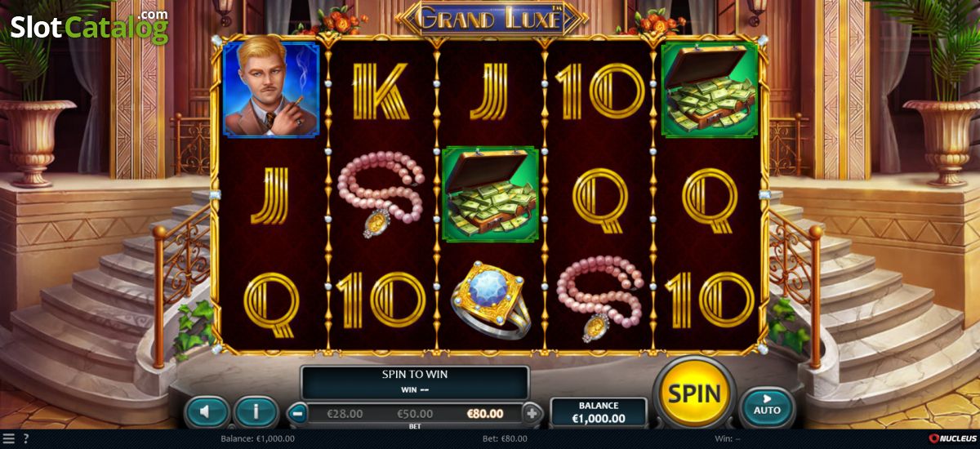The width and height of the screenshot is (980, 449).
Task: Click the money suitcase in center reel
Action: (488, 194)
